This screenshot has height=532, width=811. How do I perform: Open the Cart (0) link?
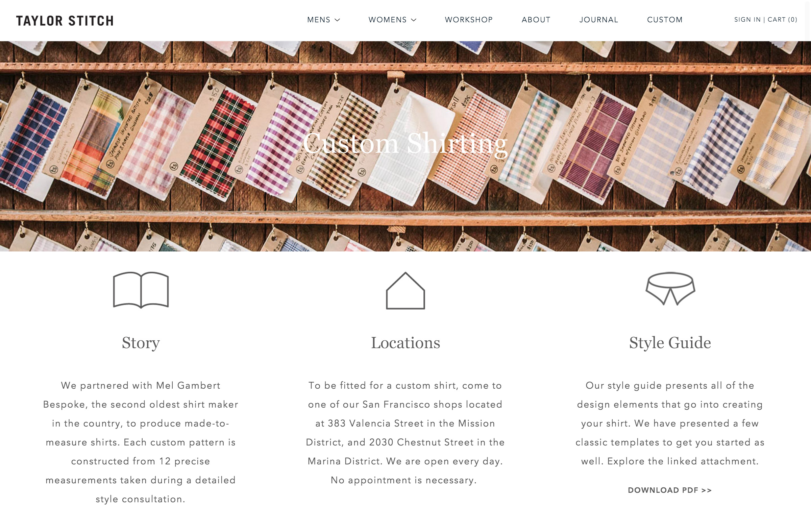pos(782,20)
